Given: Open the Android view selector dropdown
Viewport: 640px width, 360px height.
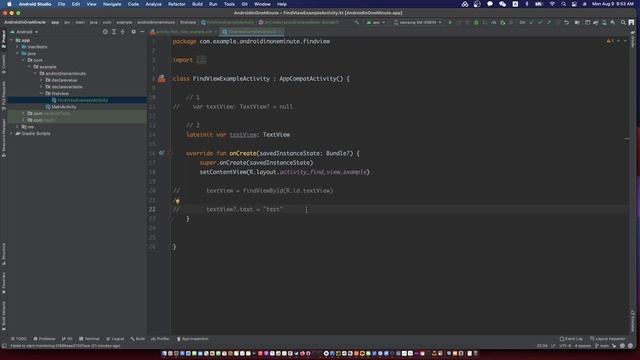Looking at the screenshot, I should tap(24, 32).
